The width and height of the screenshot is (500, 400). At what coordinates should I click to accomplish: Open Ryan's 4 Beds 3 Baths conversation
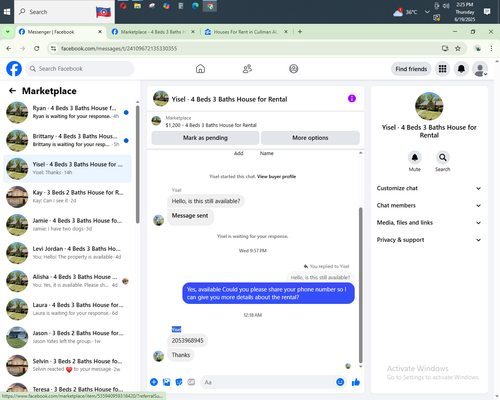pyautogui.click(x=67, y=112)
